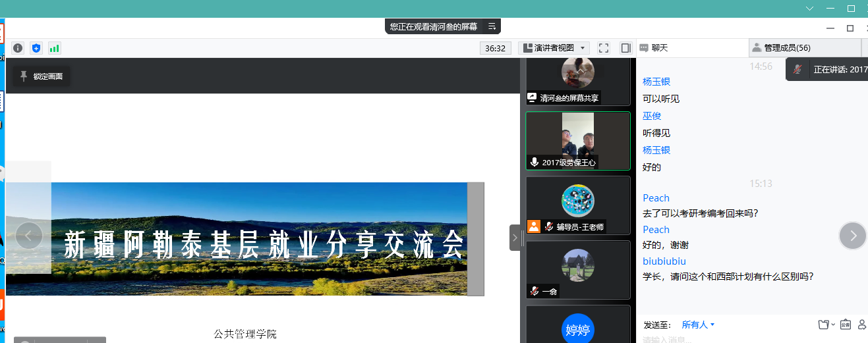This screenshot has width=868, height=343.
Task: Click the muted microphone in speaking banner
Action: coord(797,69)
